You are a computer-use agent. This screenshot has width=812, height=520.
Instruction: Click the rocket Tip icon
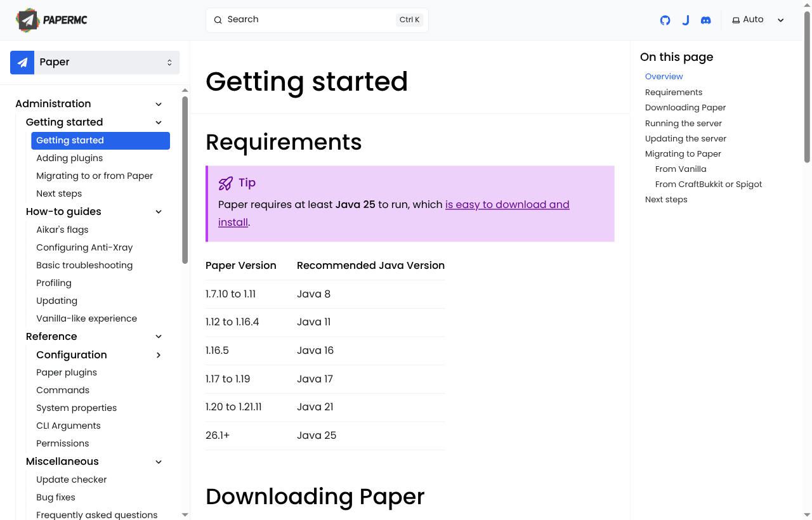[x=226, y=183]
